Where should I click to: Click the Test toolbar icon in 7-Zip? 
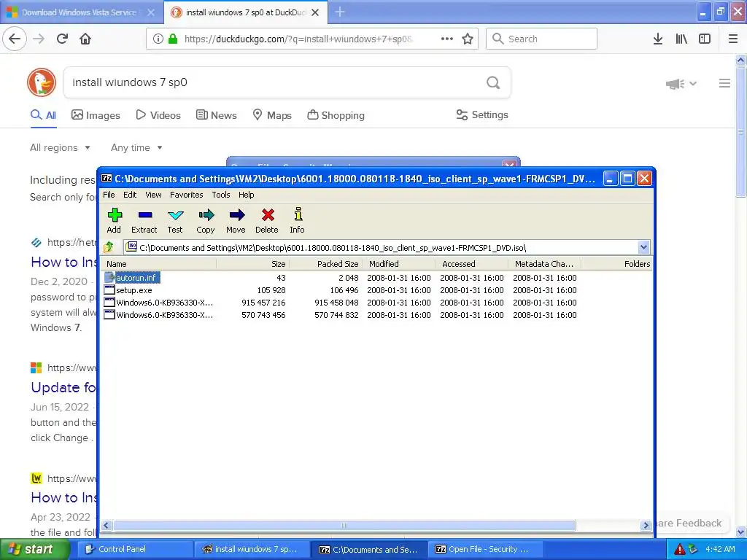coord(175,220)
